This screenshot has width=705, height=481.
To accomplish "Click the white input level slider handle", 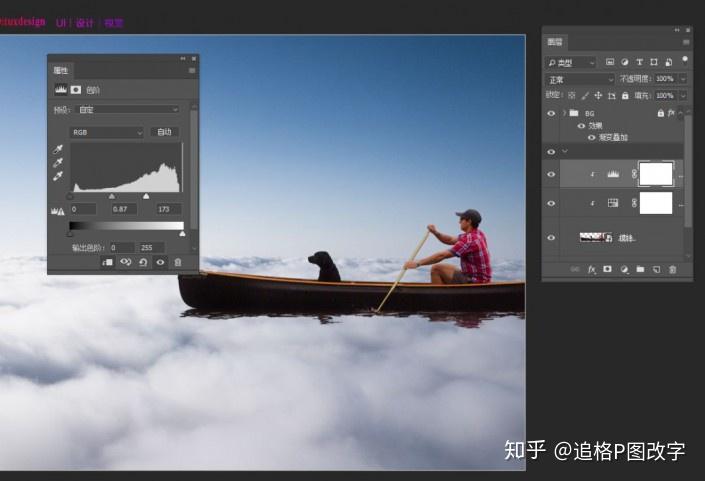I will point(146,196).
